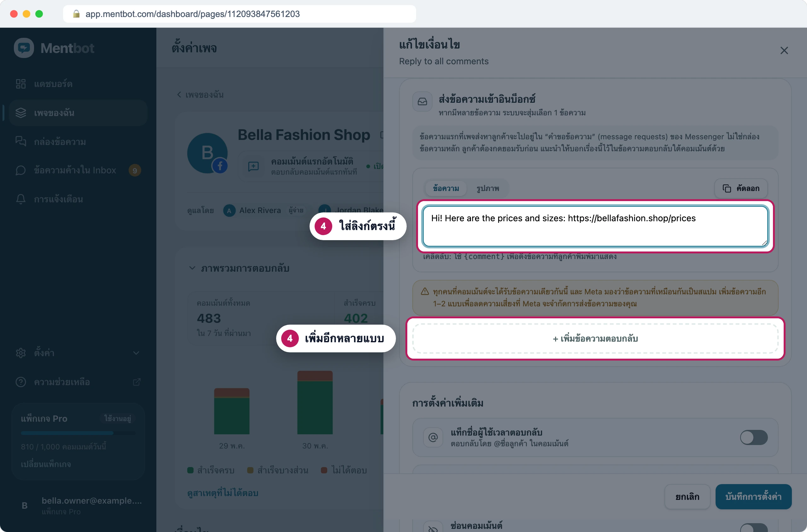Click Alex Rivera admin avatar
The image size is (807, 532).
[229, 211]
